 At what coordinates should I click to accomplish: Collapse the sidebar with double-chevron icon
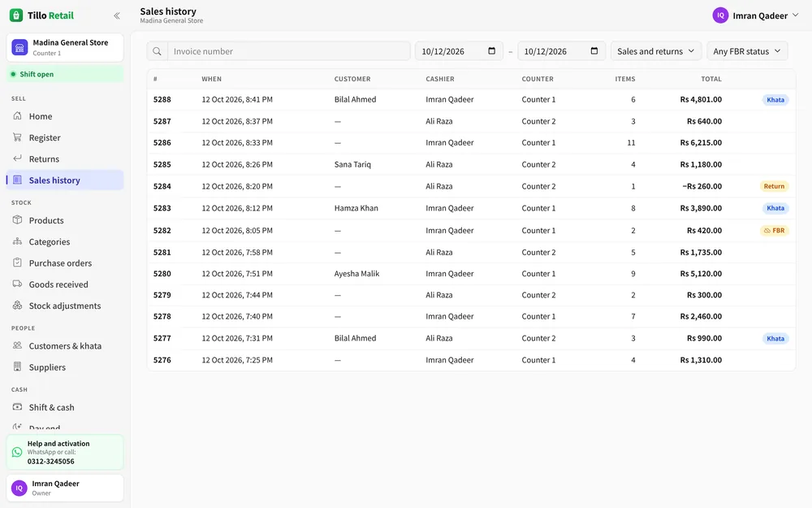pyautogui.click(x=117, y=15)
